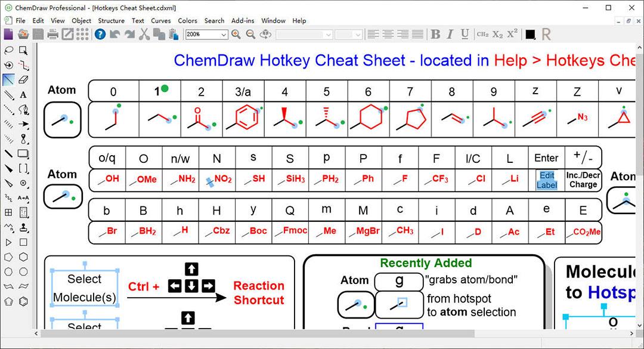Click the highlighted Edit Label cell
The height and width of the screenshot is (349, 644).
click(547, 180)
